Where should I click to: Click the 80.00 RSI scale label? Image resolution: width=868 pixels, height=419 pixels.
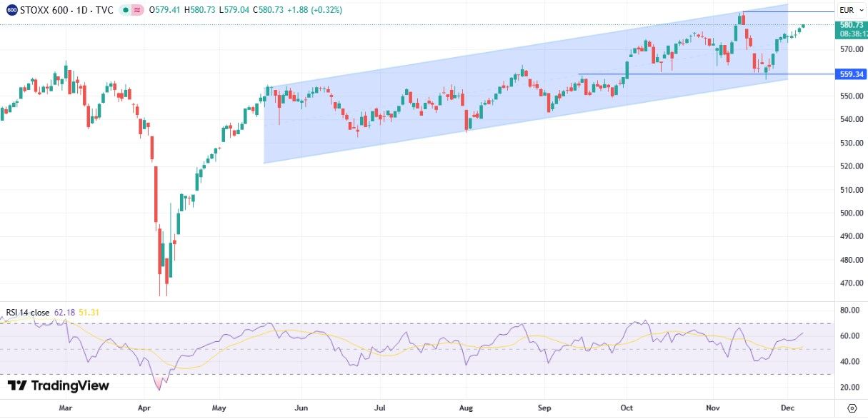[849, 311]
